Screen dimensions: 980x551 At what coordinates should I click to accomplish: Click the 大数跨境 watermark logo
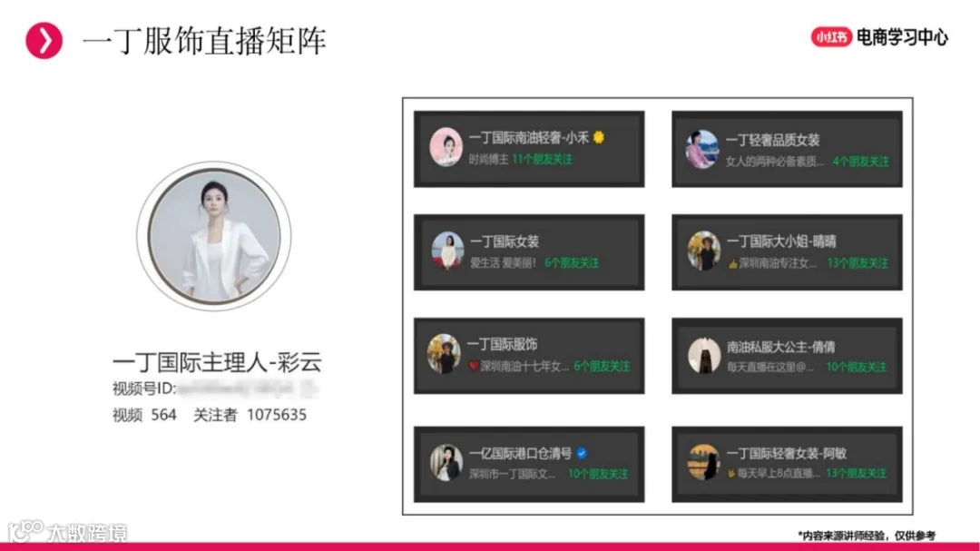67,532
